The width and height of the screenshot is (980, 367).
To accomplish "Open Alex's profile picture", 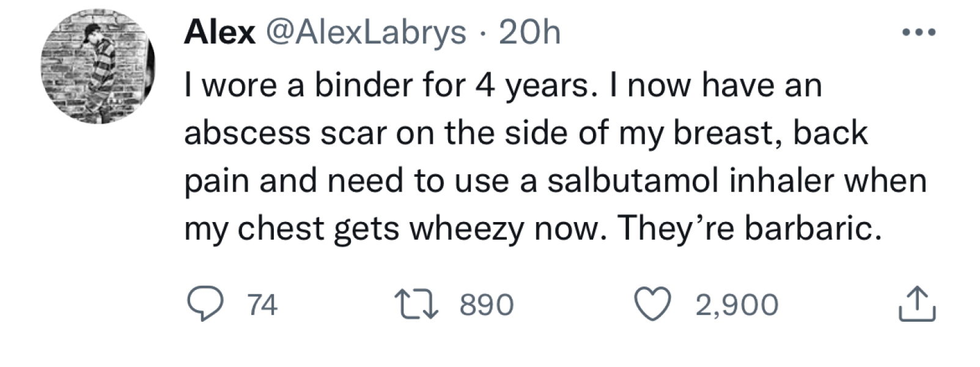I will [x=98, y=67].
